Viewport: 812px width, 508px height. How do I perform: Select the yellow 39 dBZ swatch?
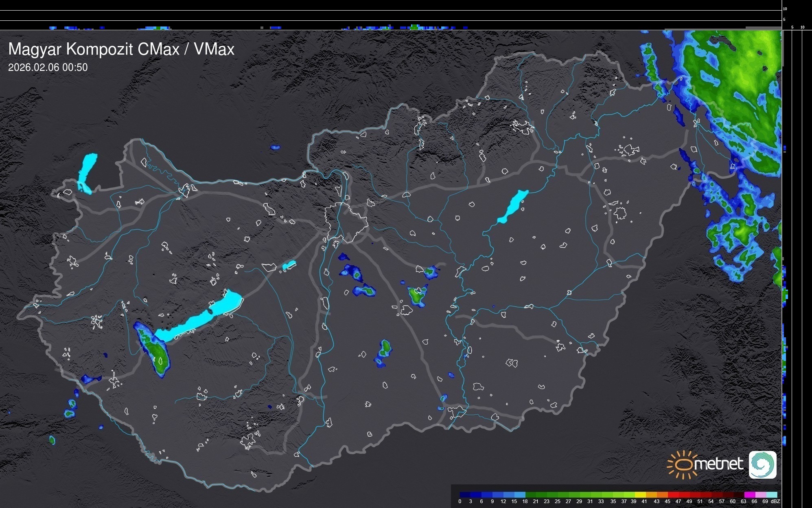[x=640, y=495]
